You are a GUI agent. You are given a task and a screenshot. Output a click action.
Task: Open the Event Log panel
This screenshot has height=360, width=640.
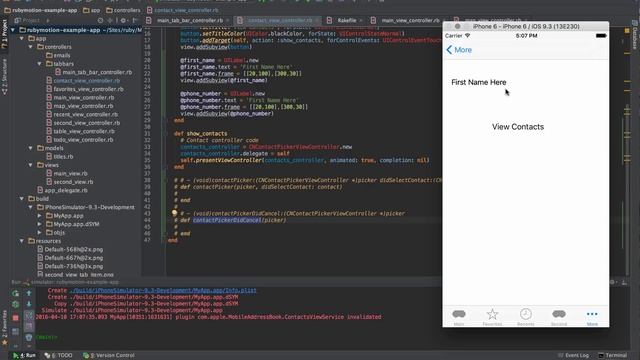coord(573,356)
